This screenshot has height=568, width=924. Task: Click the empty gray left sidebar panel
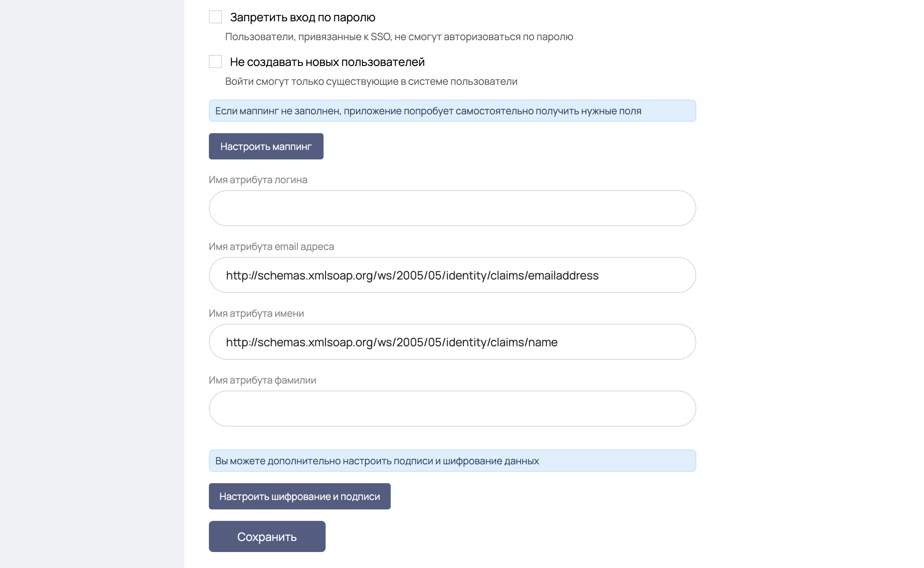pos(92,284)
